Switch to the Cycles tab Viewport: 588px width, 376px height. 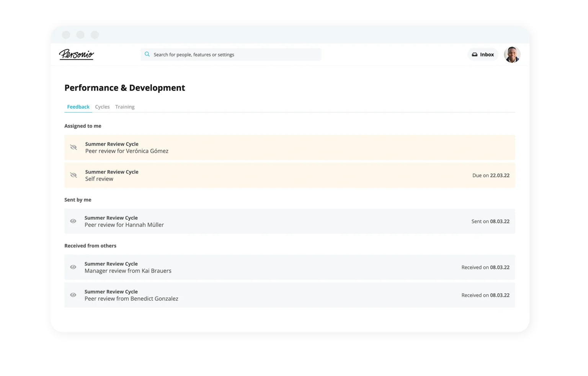point(102,107)
